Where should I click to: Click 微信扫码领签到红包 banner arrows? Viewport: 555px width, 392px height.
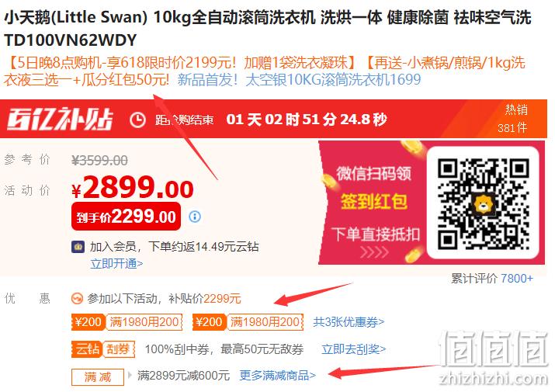coord(374,252)
